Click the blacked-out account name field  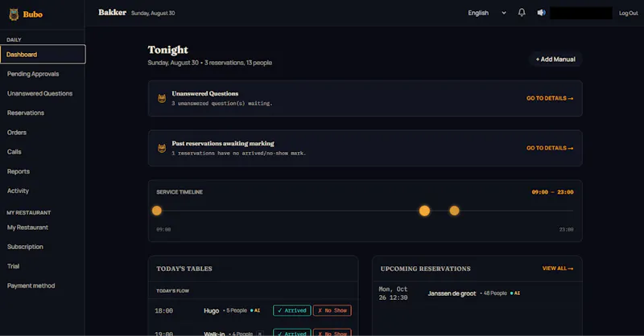(580, 13)
